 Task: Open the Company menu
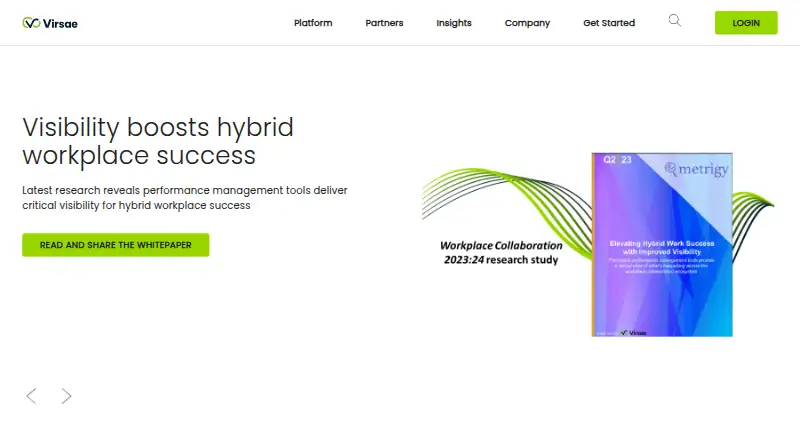[527, 23]
